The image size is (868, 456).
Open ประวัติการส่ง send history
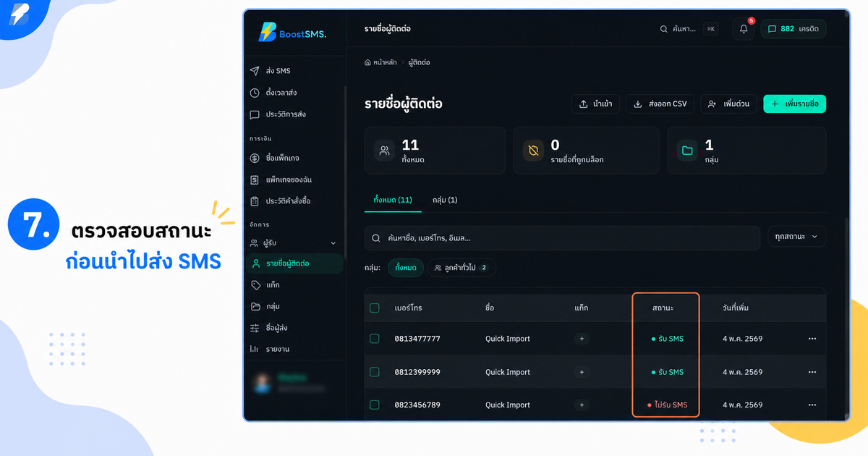[277, 114]
